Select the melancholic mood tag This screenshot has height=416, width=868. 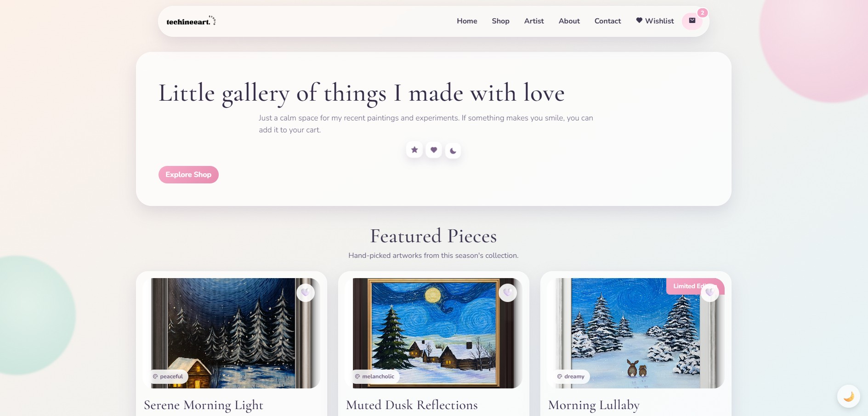[375, 376]
